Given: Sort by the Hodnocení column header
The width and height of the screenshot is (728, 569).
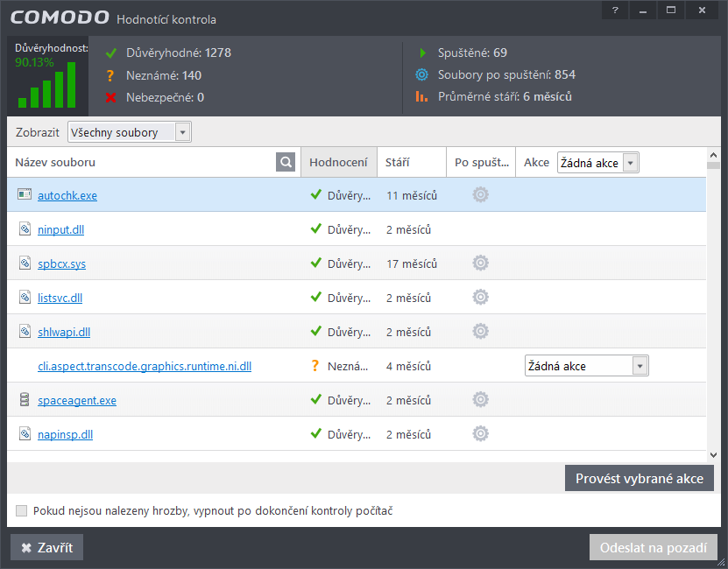Looking at the screenshot, I should point(338,163).
